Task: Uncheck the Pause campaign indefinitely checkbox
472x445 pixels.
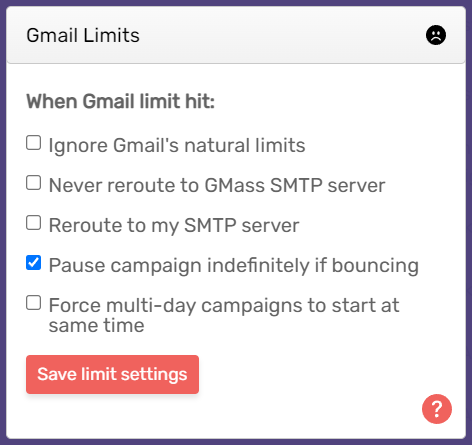Action: click(34, 263)
